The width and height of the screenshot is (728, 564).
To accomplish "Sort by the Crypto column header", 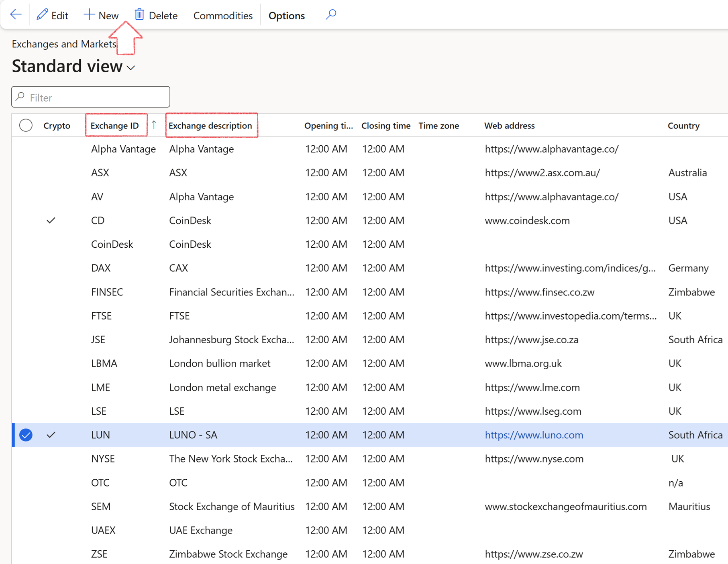I will 57,126.
